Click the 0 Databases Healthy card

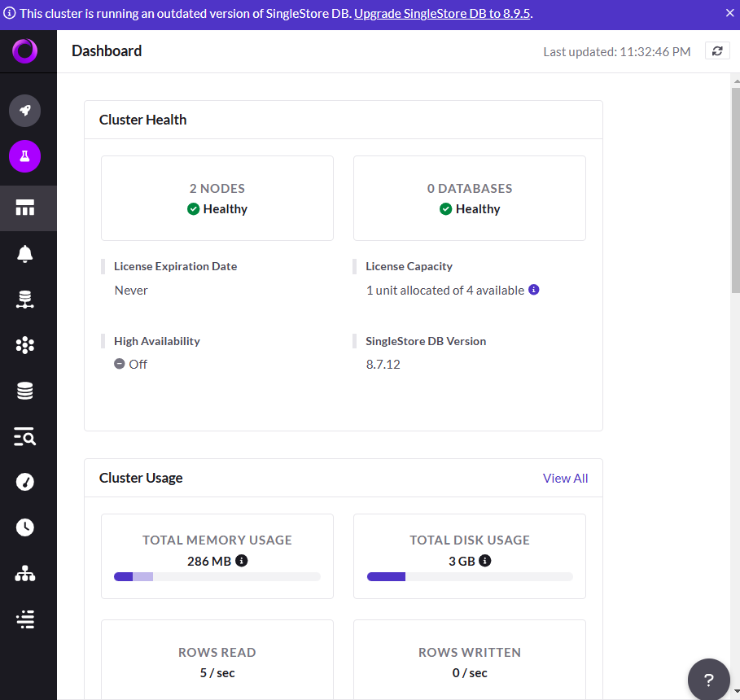pyautogui.click(x=470, y=199)
